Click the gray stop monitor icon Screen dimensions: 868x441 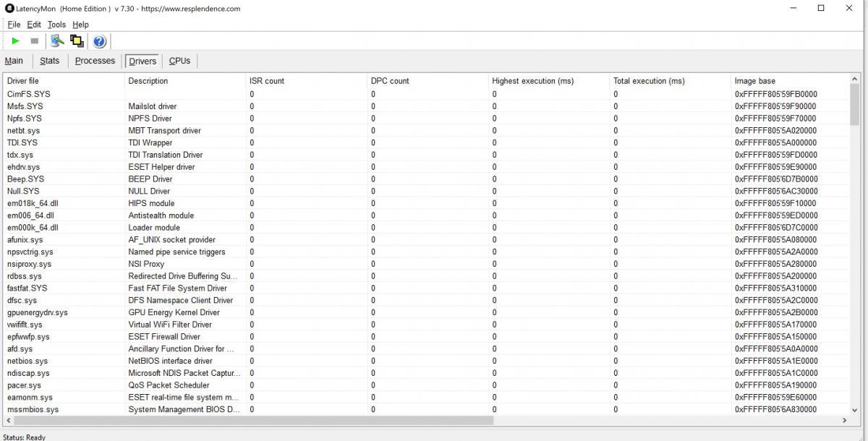click(x=34, y=41)
